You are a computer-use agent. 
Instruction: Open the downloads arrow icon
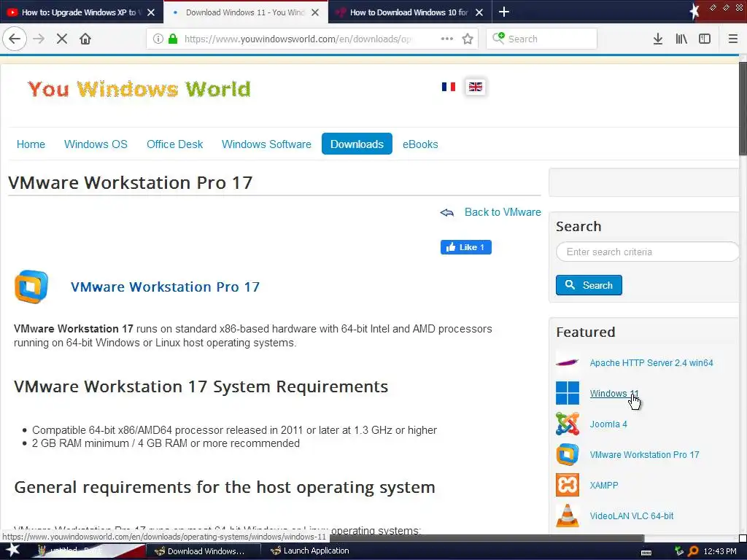pos(657,39)
